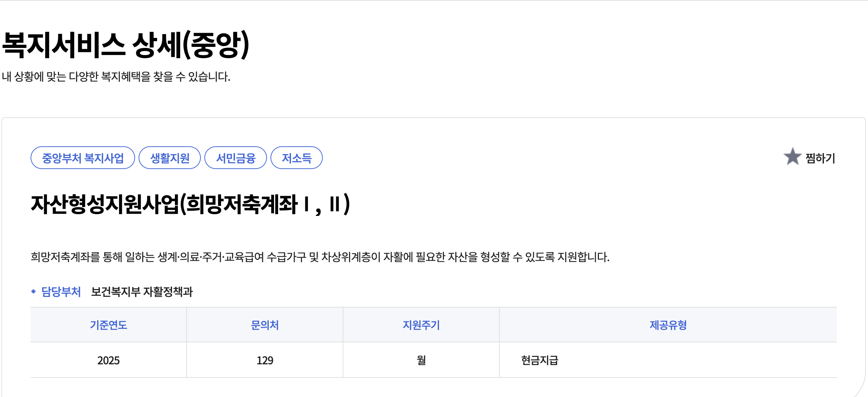The height and width of the screenshot is (397, 868).
Task: Click the 희망저축계좌 description paragraph
Action: coord(320,257)
